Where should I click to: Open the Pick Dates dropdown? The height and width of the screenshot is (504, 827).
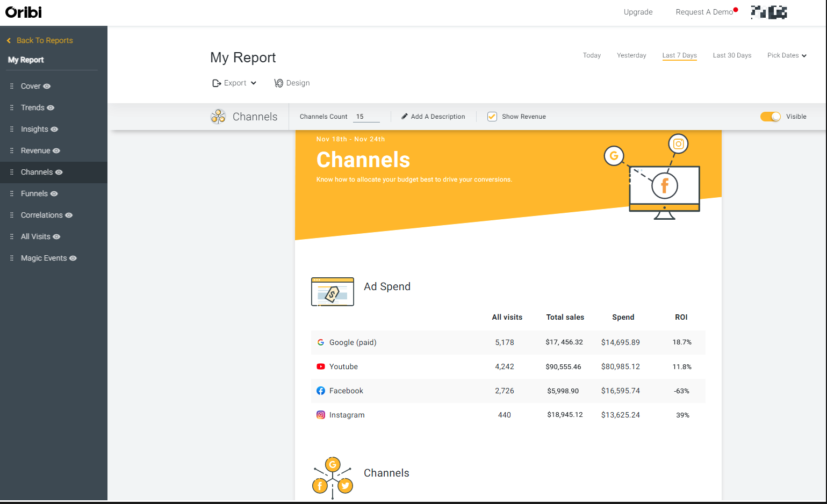(787, 55)
